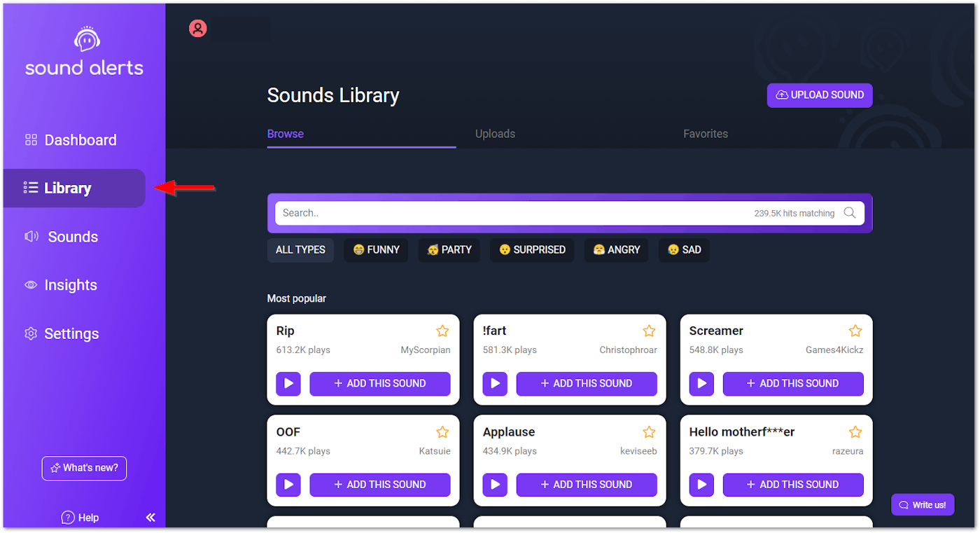Open the Settings page

coord(62,333)
